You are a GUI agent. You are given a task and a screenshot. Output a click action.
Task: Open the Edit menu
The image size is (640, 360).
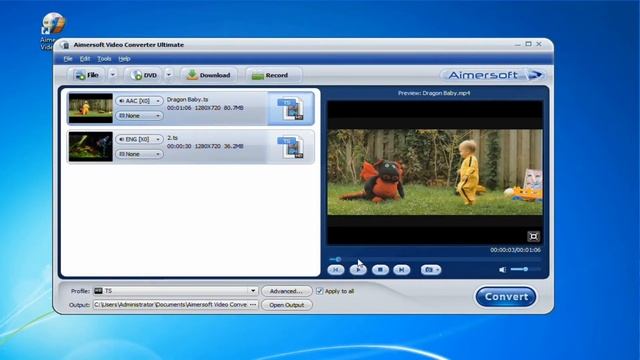point(84,59)
